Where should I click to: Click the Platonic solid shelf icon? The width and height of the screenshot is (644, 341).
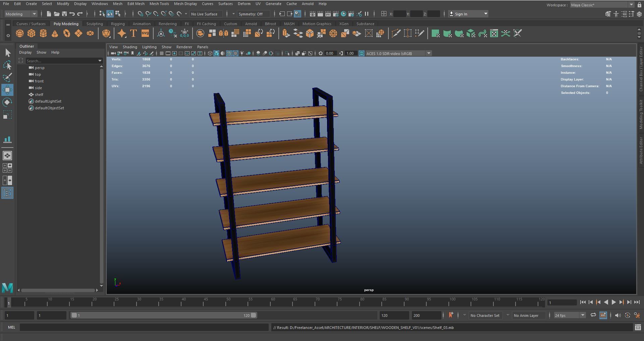coord(106,33)
